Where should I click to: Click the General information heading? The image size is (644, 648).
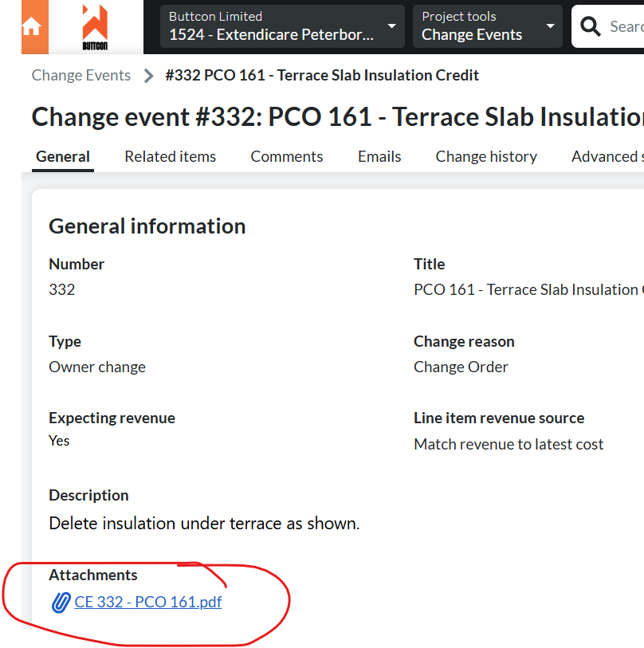click(147, 226)
